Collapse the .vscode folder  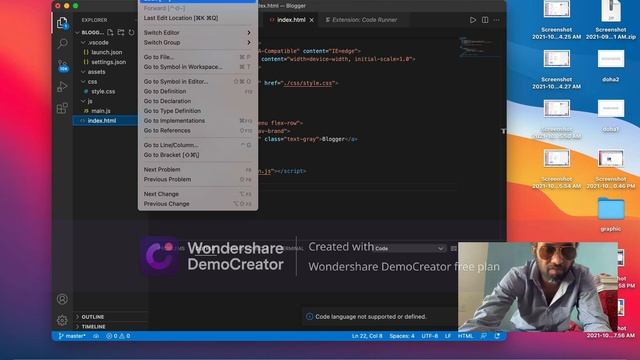[x=83, y=42]
